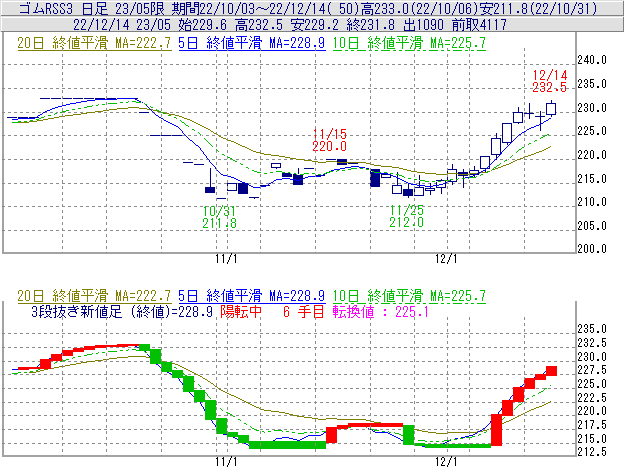624x475 pixels.
Task: Click the open interest '前取4117'
Action: point(479,25)
